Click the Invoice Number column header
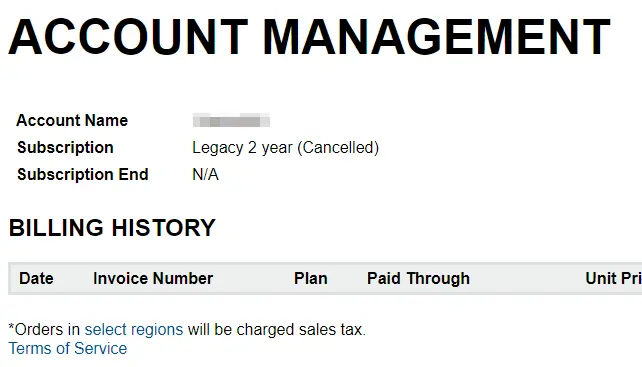 pos(153,279)
